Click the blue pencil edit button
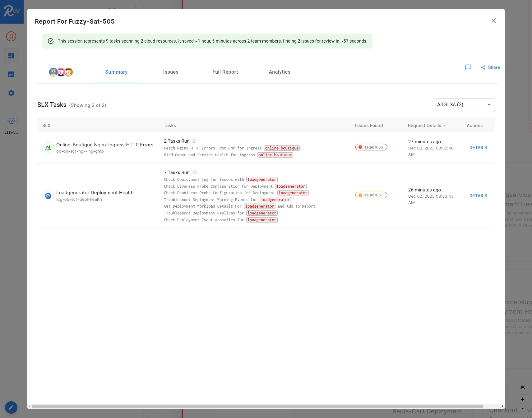Screen dimensions: 532x418 [11, 407]
